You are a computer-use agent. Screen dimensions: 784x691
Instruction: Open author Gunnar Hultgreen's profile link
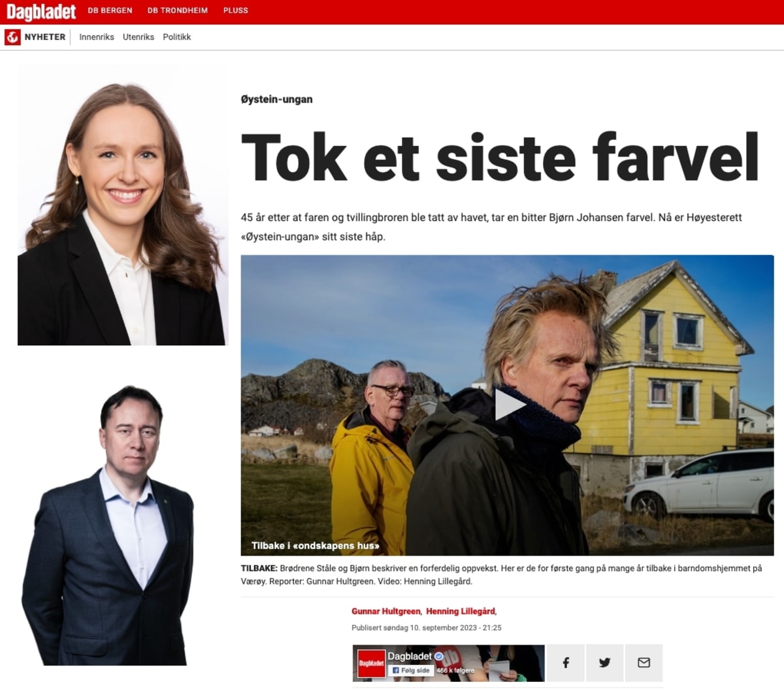(x=386, y=611)
